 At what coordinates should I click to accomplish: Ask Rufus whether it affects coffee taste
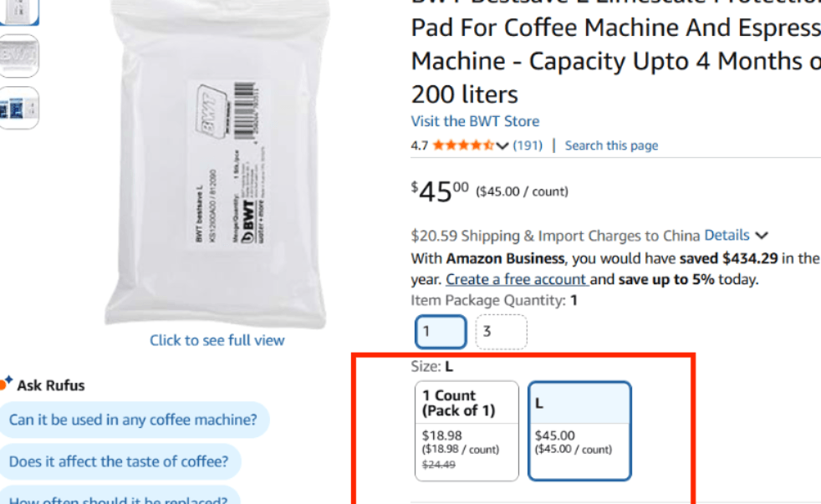pyautogui.click(x=119, y=461)
